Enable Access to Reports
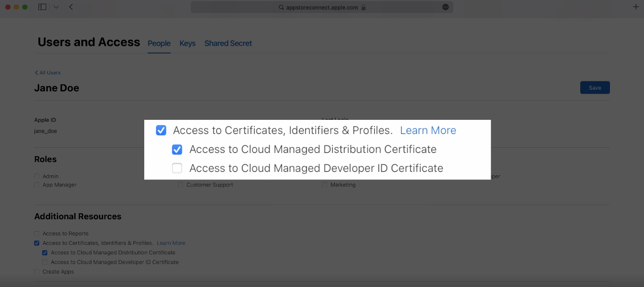 coord(36,233)
